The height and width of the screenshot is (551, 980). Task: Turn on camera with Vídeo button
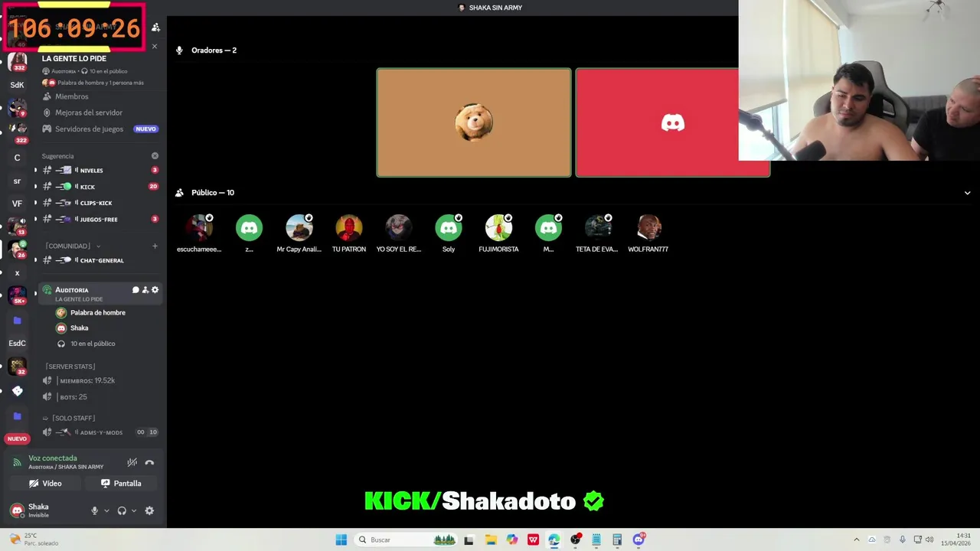[x=45, y=484]
